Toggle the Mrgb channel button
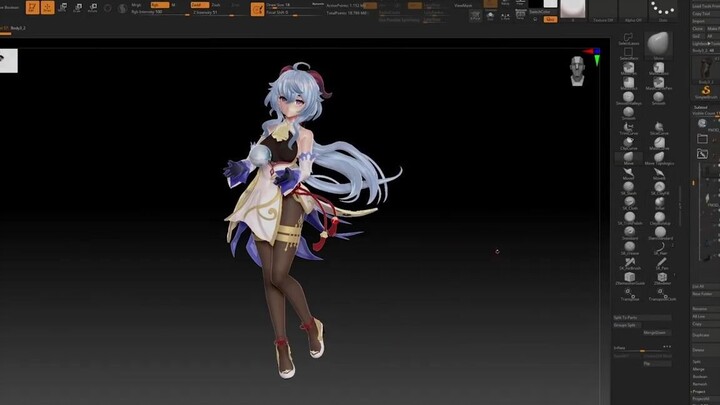 (137, 5)
